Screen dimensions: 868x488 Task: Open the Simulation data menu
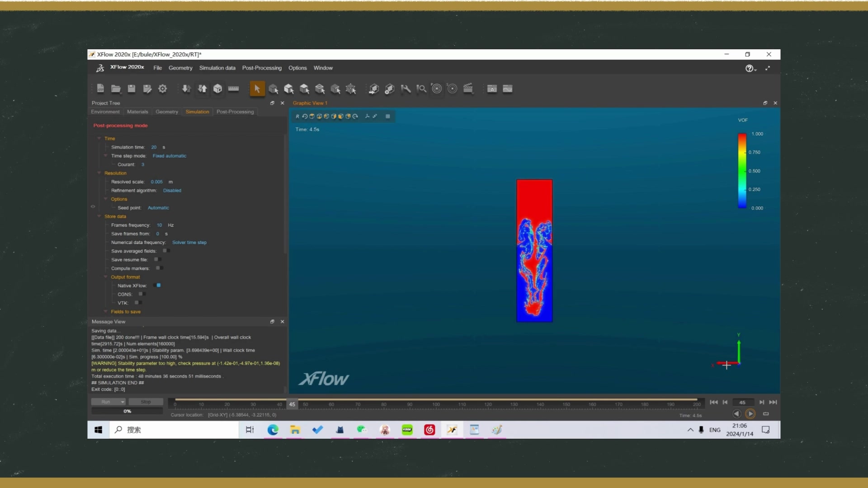217,68
